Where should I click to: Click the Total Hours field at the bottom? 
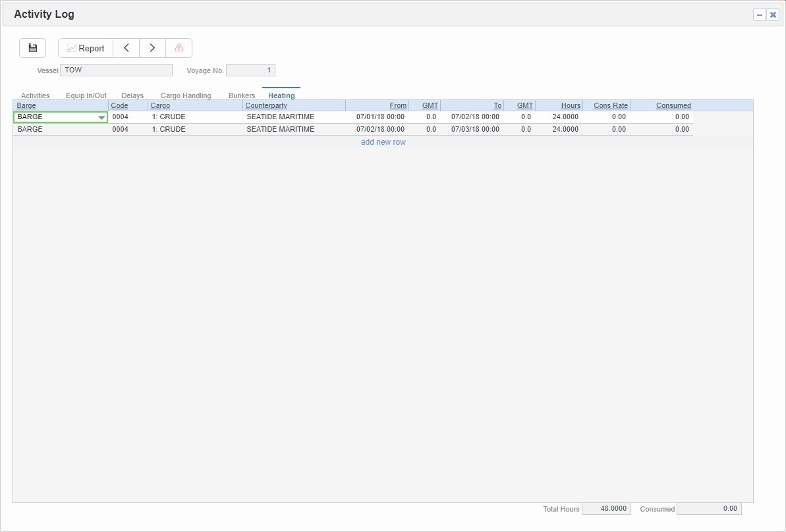pos(606,508)
